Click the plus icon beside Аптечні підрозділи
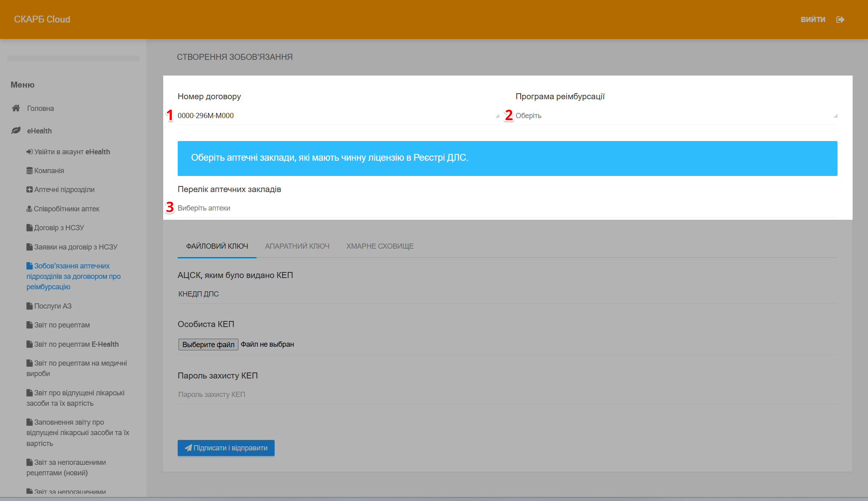Image resolution: width=868 pixels, height=501 pixels. point(29,190)
